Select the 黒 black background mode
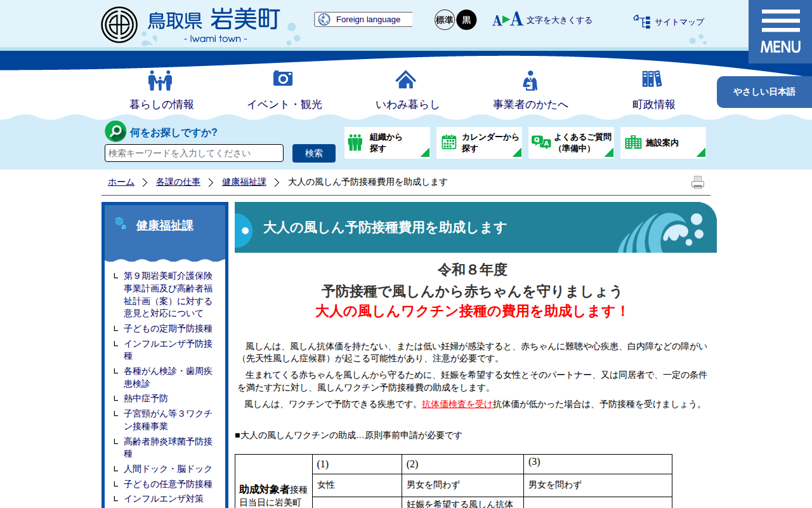812x508 pixels. pos(466,20)
